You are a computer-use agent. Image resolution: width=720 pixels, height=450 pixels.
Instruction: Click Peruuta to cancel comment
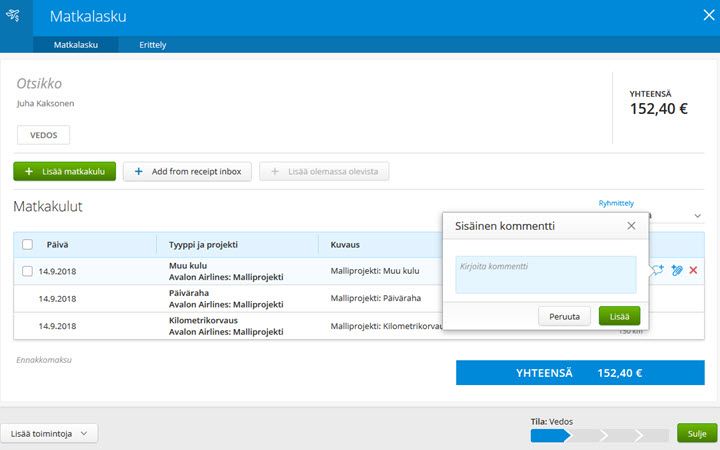click(564, 316)
